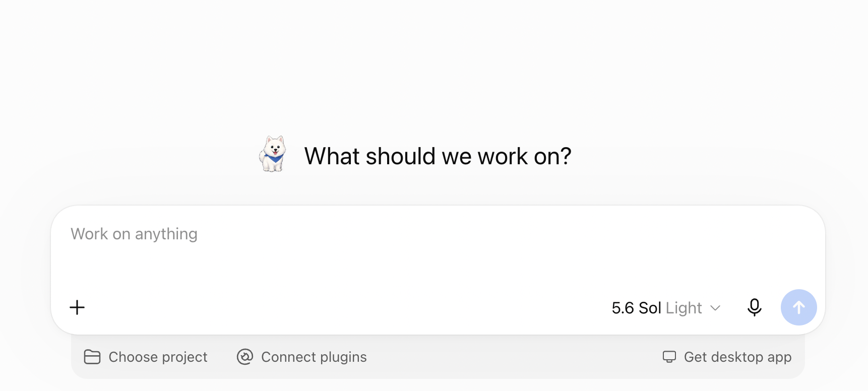Click the plus icon to add attachments
Screen dimensions: 868x391
pos(77,307)
